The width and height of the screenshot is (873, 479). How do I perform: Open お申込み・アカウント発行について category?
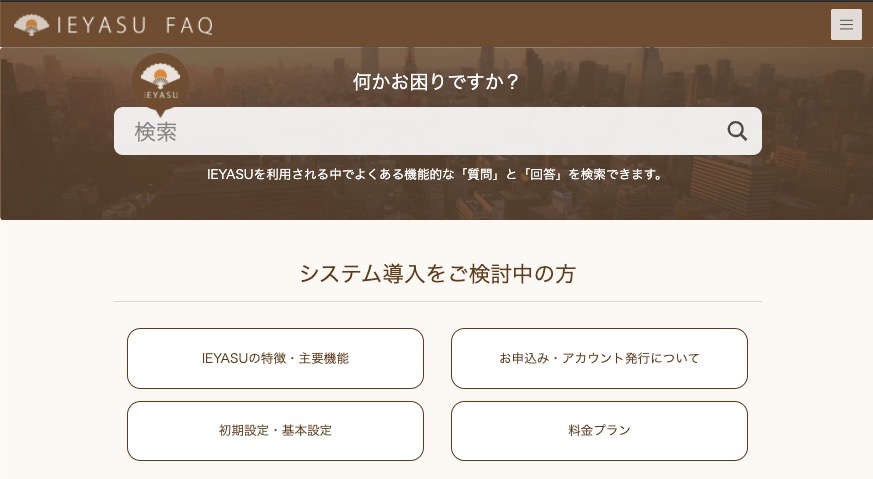coord(599,358)
